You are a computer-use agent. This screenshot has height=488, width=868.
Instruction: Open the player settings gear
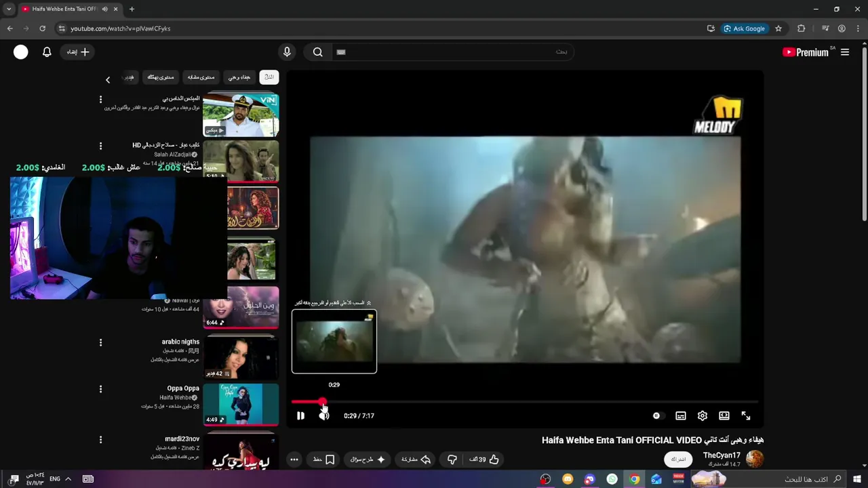point(703,415)
